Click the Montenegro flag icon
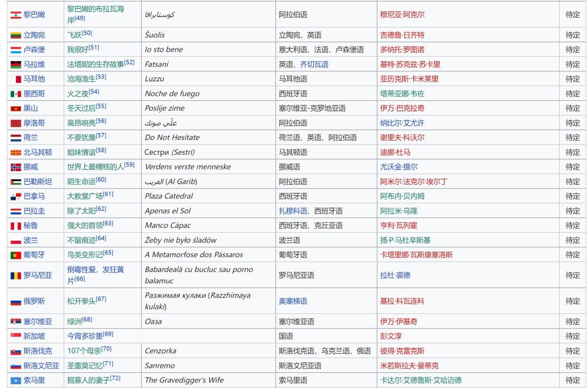Image resolution: width=588 pixels, height=388 pixels. click(x=16, y=108)
